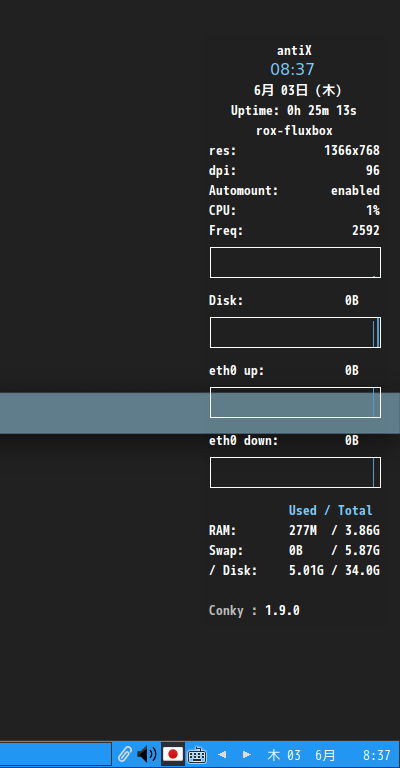Click the paperclip clipboard tray icon
This screenshot has width=400, height=768.
[x=125, y=754]
